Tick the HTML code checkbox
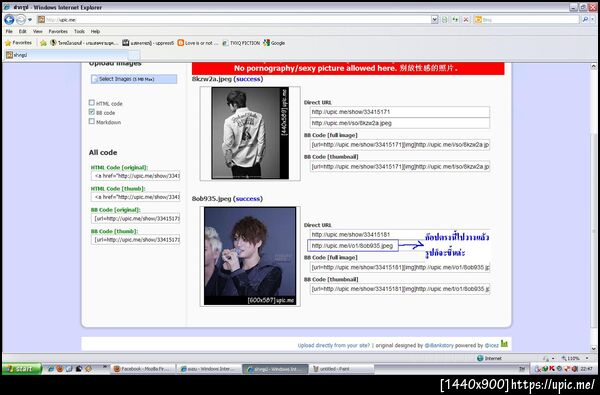 [91, 102]
